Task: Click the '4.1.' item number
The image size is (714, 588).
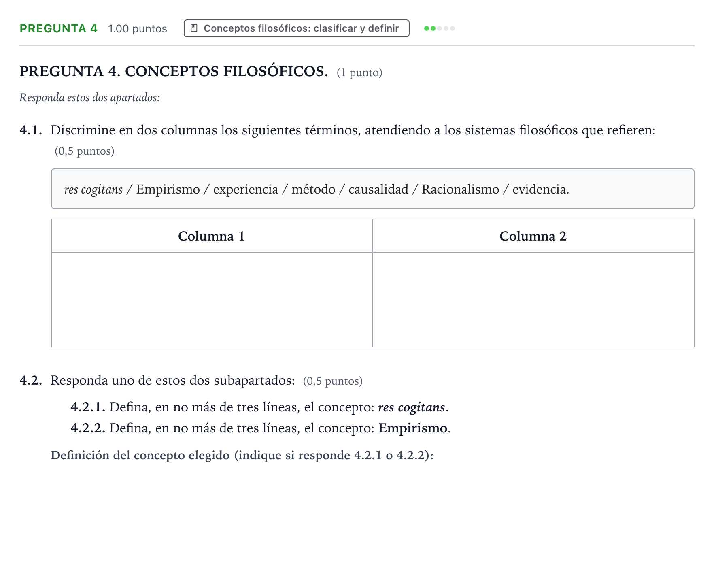Action: tap(31, 130)
